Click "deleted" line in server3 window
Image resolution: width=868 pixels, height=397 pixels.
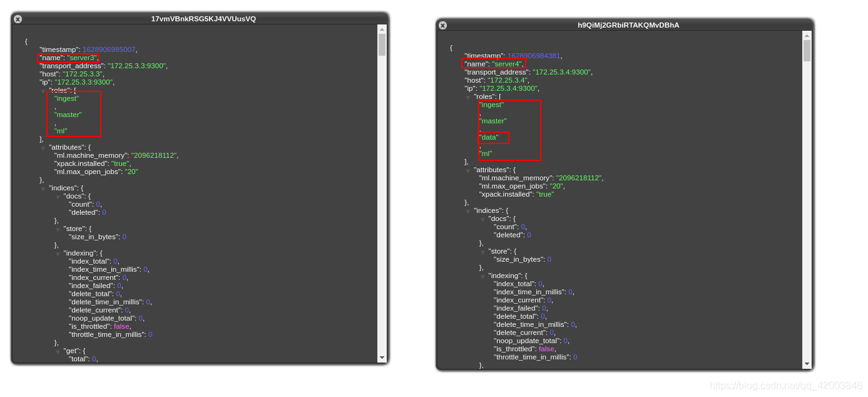[x=88, y=212]
